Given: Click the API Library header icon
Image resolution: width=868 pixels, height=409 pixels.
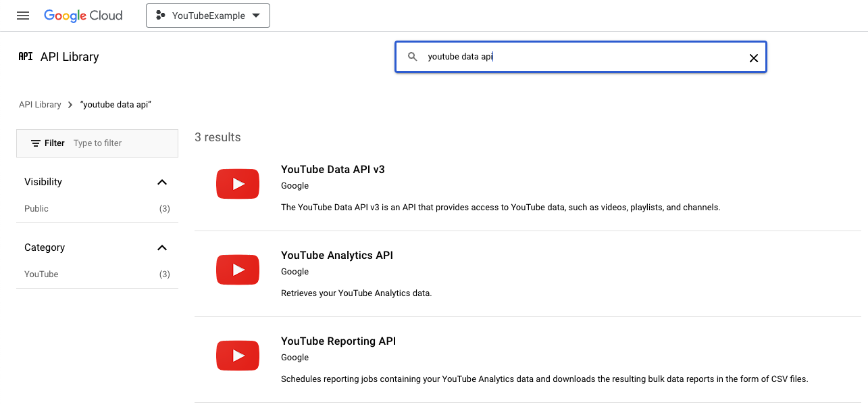Looking at the screenshot, I should (x=26, y=57).
